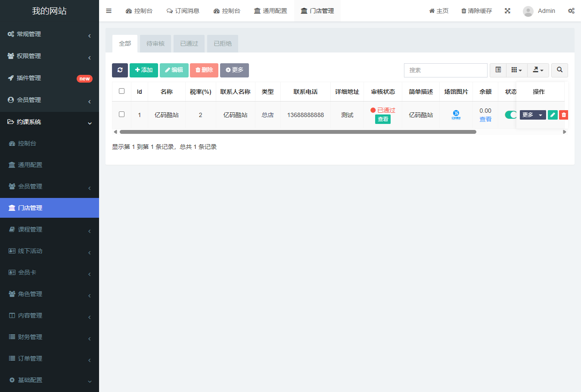Viewport: 581px width, 392px height.
Task: Click the green 查看 audit button
Action: [x=383, y=119]
